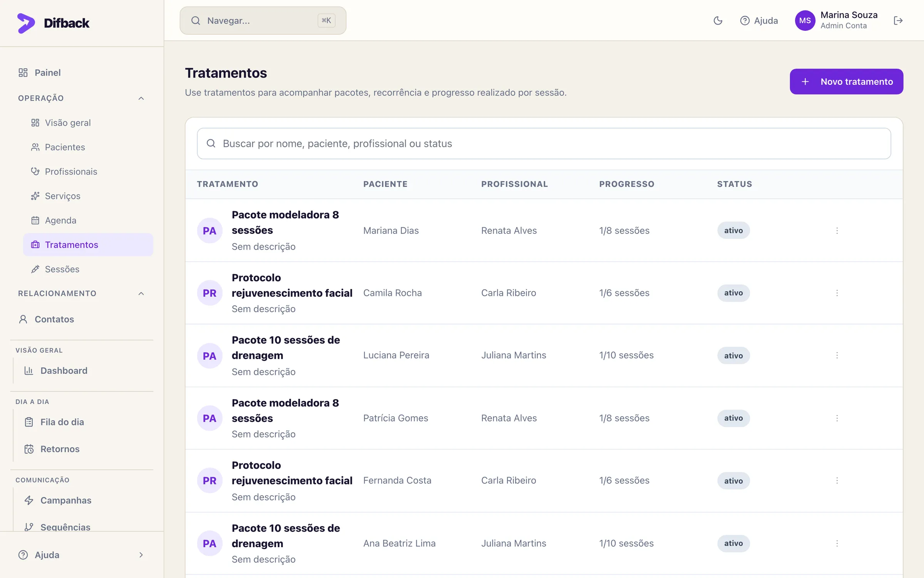The height and width of the screenshot is (578, 924).
Task: Click the Difback logo icon
Action: pyautogui.click(x=26, y=23)
